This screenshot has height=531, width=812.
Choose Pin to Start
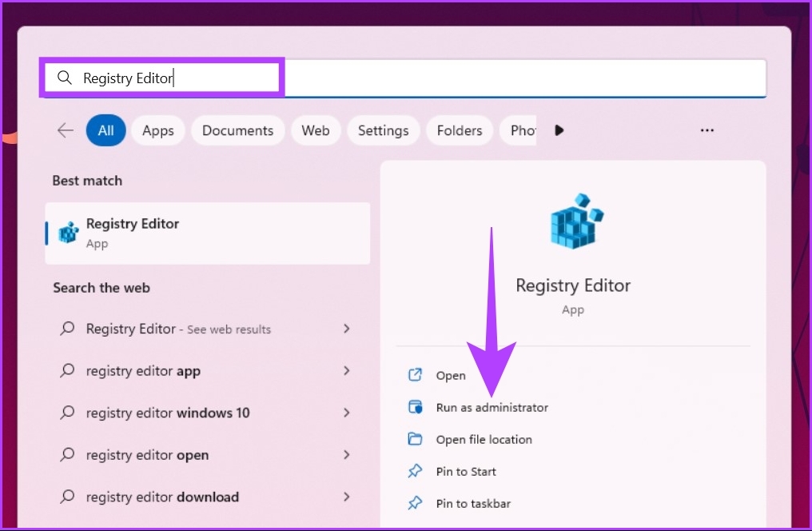(x=466, y=472)
